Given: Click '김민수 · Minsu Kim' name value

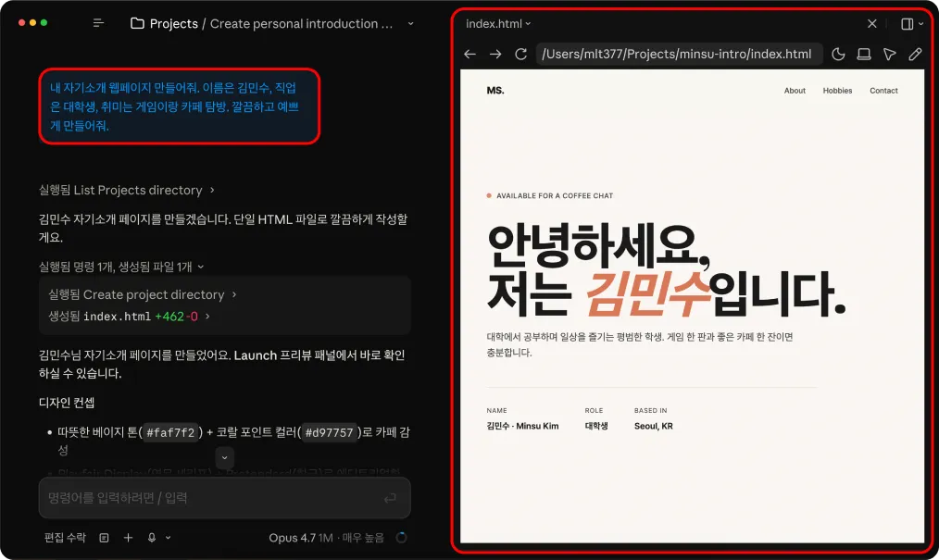Looking at the screenshot, I should tap(523, 426).
